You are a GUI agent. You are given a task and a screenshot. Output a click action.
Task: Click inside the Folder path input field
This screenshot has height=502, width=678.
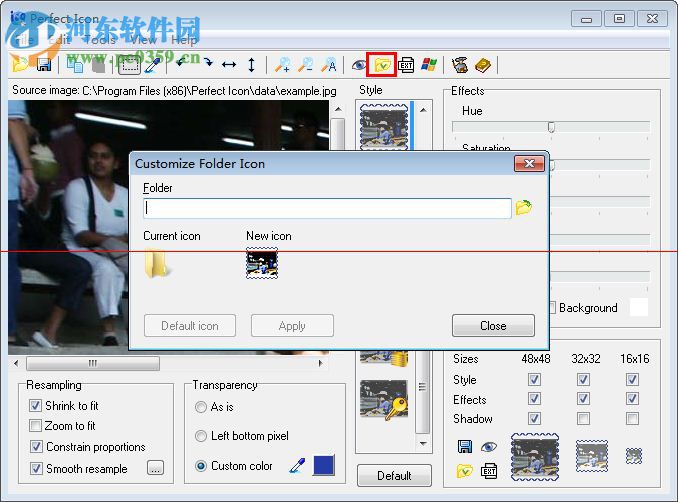[327, 208]
